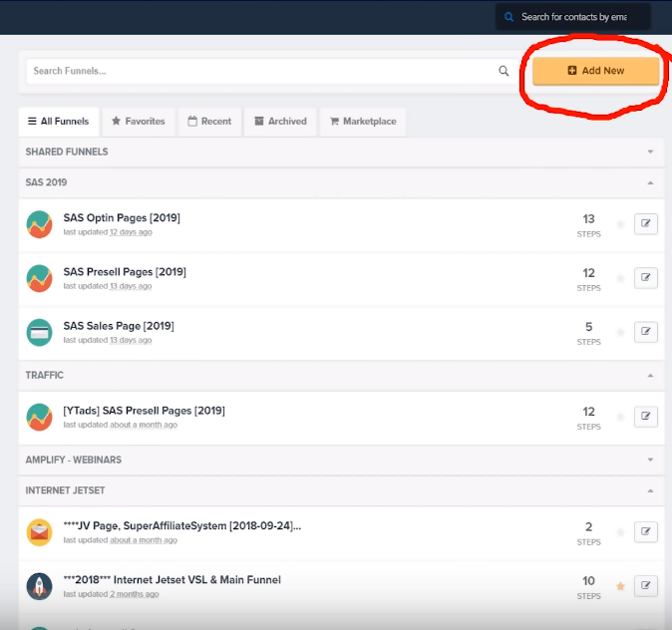Click the AMPLIFY - WEBINARS group header
This screenshot has height=630, width=672.
tap(342, 460)
